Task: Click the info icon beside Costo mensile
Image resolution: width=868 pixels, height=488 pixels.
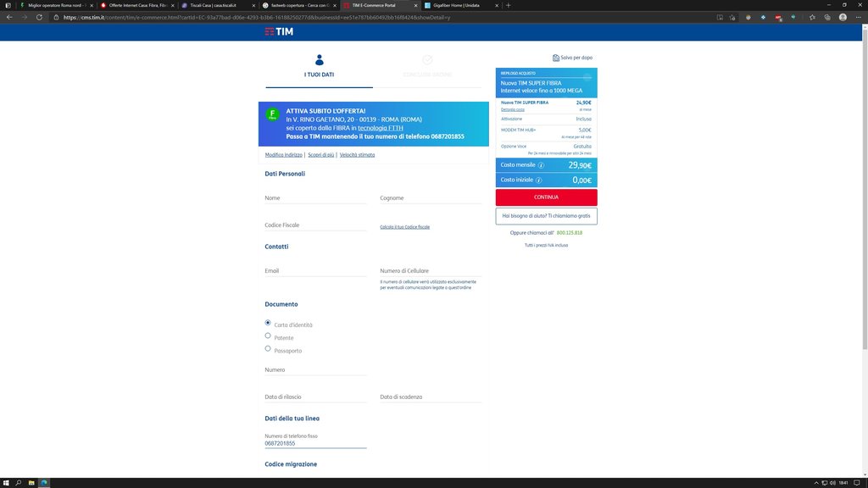Action: (x=541, y=165)
